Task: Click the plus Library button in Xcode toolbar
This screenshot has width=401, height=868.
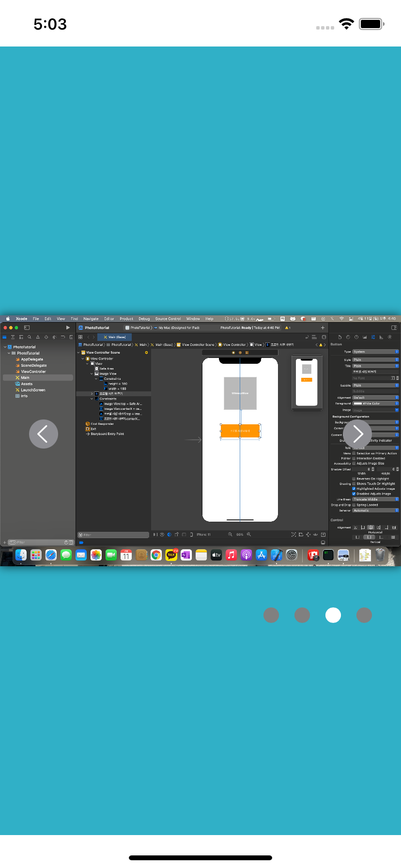Action: (323, 328)
